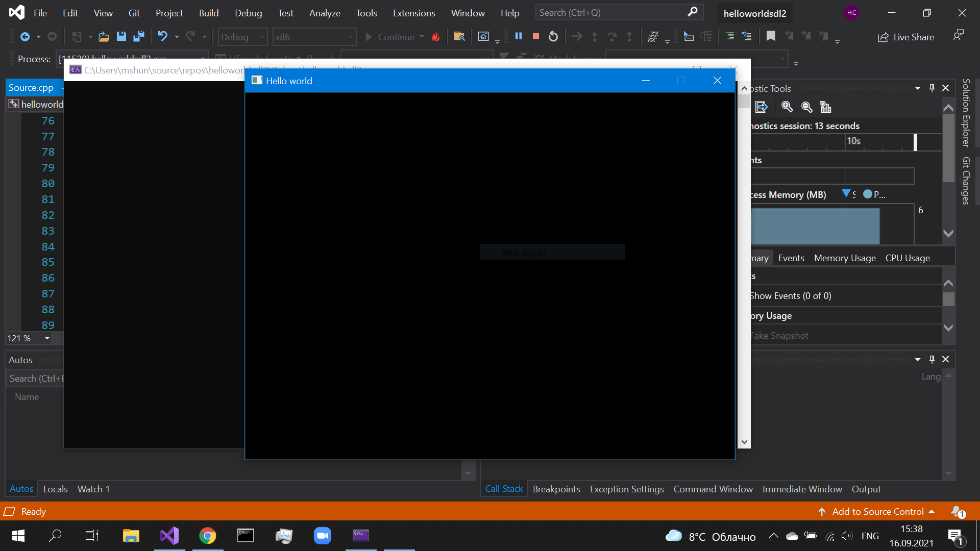The height and width of the screenshot is (551, 980).
Task: Open the Command Window tab
Action: pyautogui.click(x=713, y=489)
